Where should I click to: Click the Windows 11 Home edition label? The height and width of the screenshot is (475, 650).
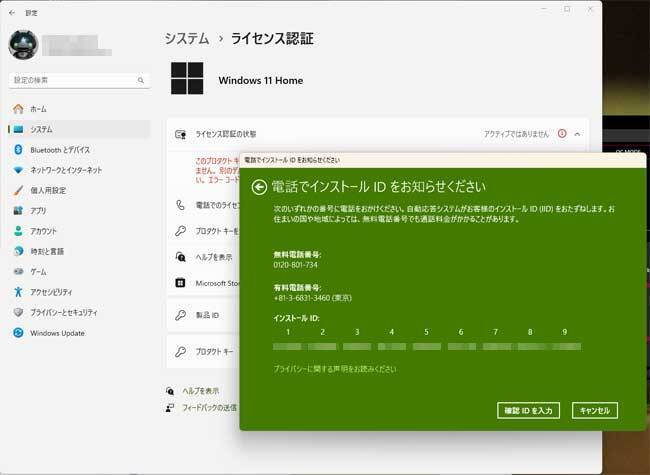pos(261,80)
